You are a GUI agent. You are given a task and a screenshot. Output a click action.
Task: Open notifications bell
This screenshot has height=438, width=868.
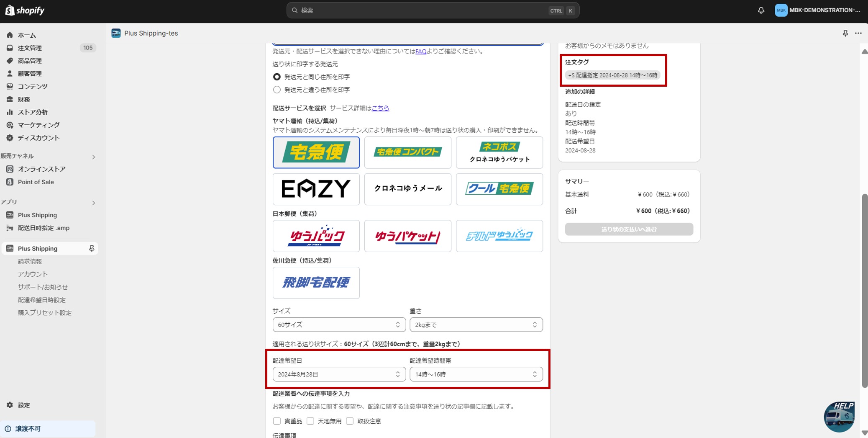[761, 10]
